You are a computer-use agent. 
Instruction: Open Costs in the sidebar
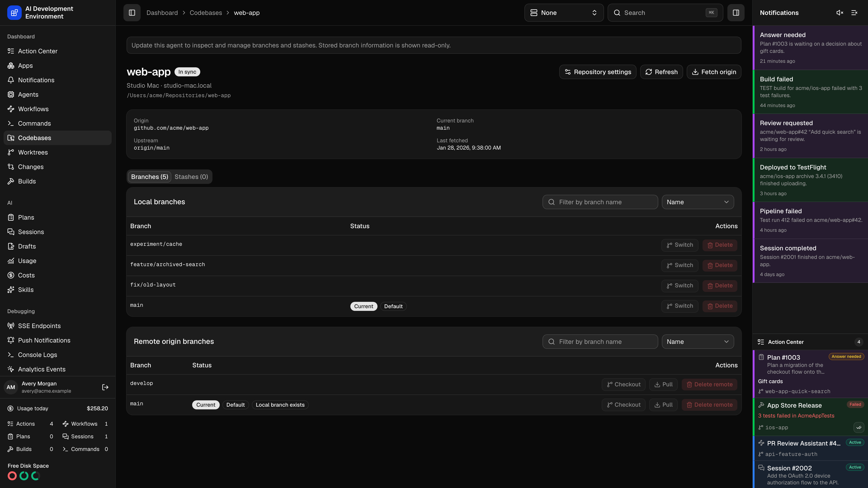click(x=58, y=275)
